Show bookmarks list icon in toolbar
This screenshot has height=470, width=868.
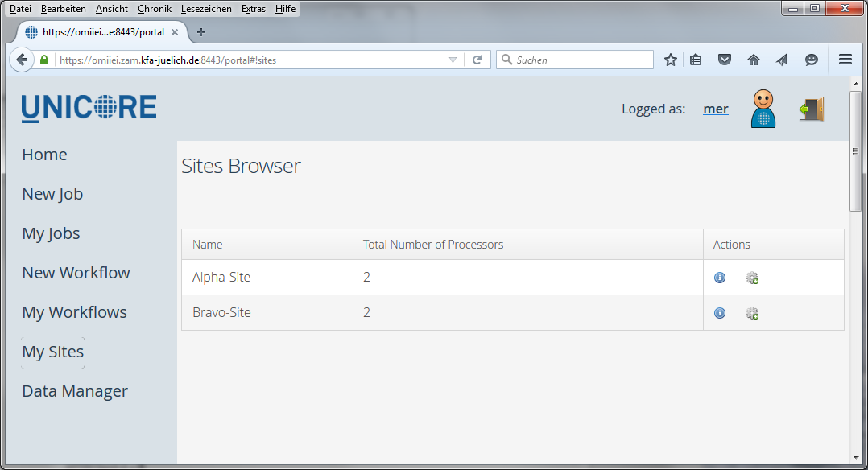coord(696,60)
